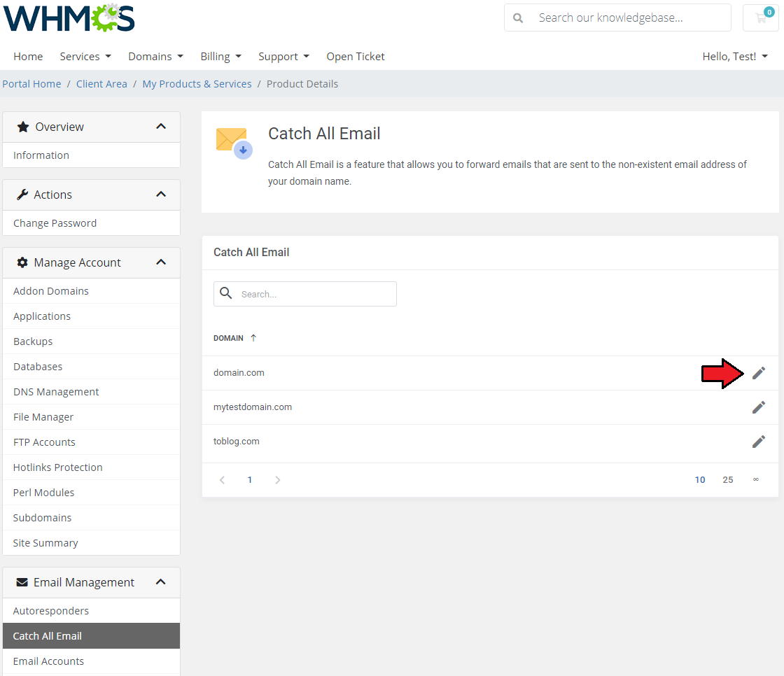Open Email Accounts in the sidebar
This screenshot has height=676, width=784.
(92, 661)
